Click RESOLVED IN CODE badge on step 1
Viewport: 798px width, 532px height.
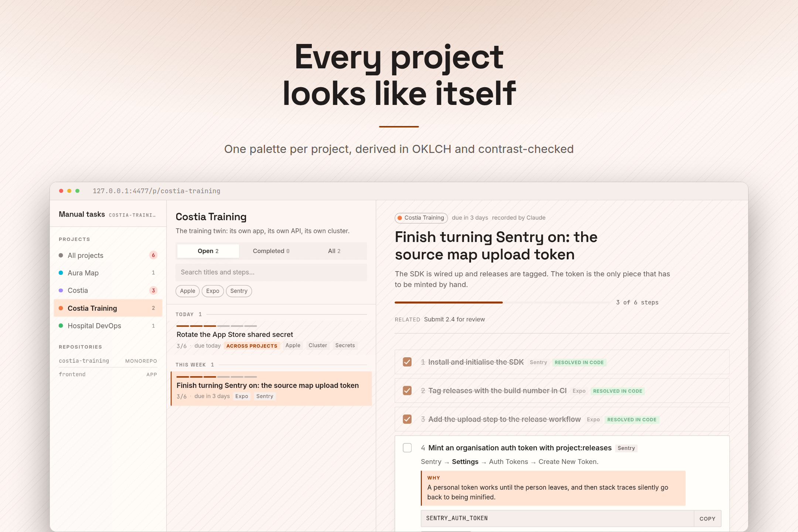579,362
